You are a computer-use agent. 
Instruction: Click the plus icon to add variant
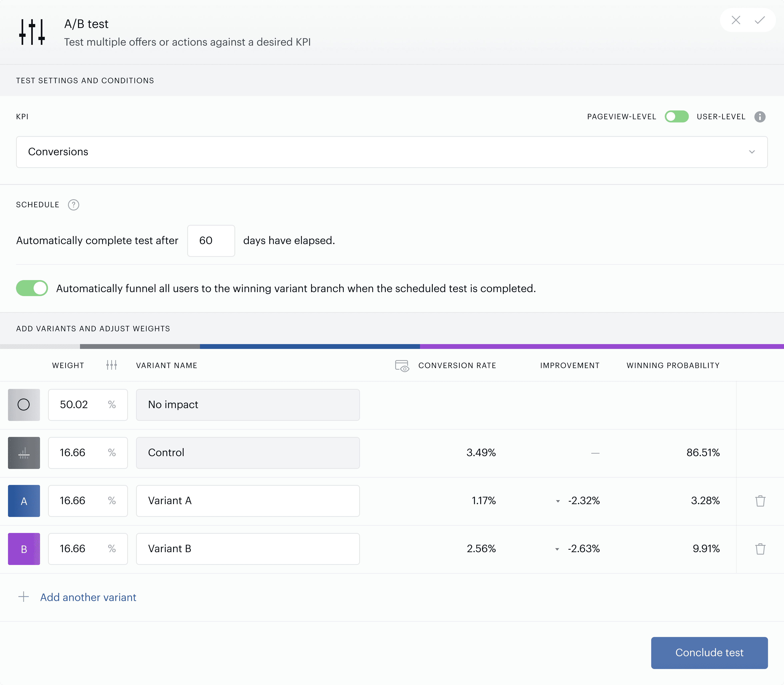(24, 597)
